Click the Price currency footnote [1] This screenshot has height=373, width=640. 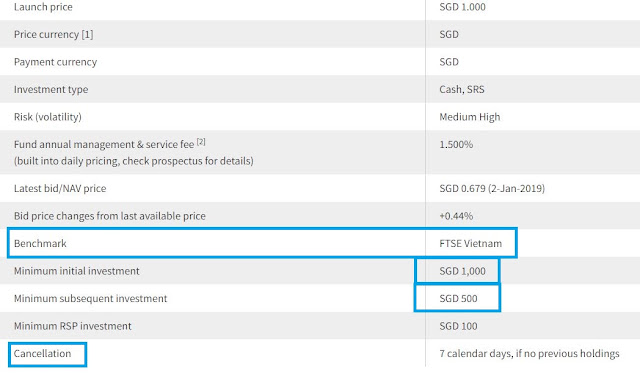pyautogui.click(x=87, y=34)
